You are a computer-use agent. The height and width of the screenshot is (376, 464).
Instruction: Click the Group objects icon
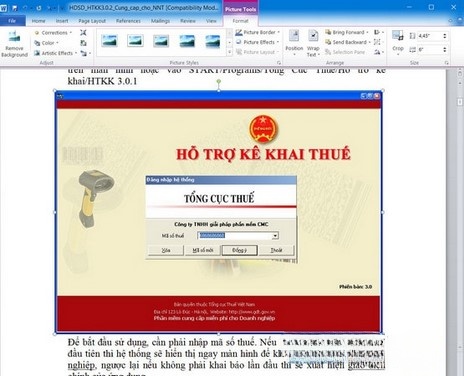(x=377, y=42)
